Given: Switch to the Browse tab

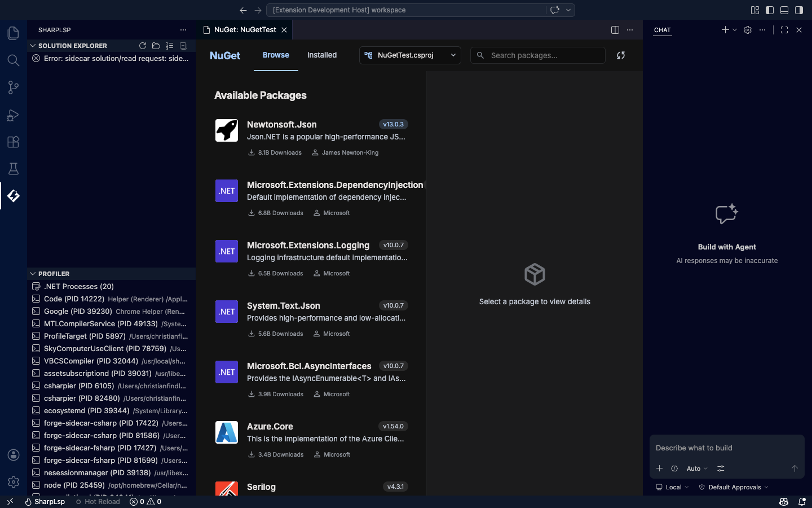Looking at the screenshot, I should 276,55.
